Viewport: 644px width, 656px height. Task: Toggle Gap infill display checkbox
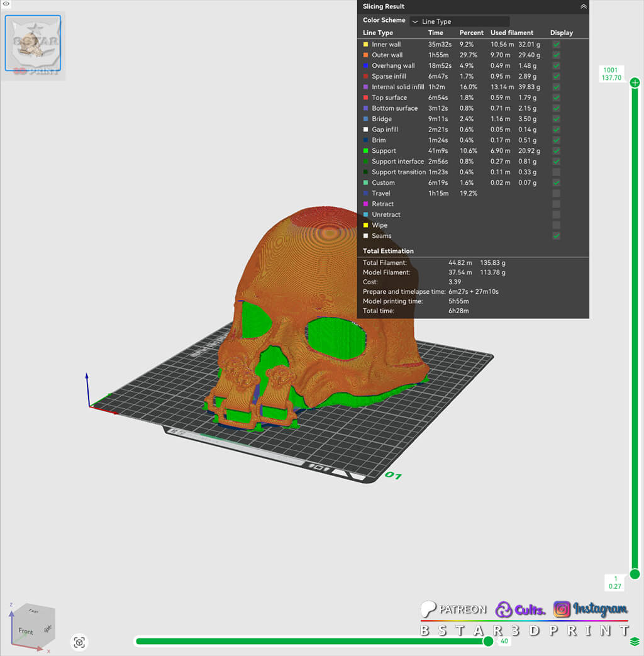556,130
